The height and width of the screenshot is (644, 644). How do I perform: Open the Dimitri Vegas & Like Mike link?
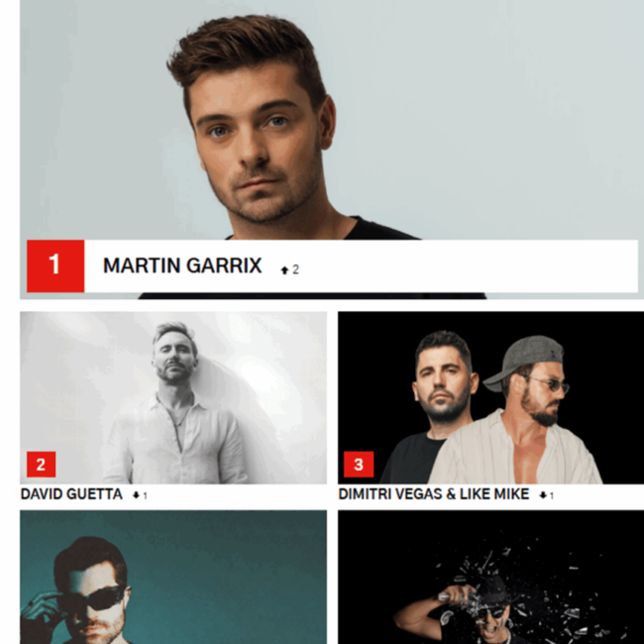click(x=434, y=493)
